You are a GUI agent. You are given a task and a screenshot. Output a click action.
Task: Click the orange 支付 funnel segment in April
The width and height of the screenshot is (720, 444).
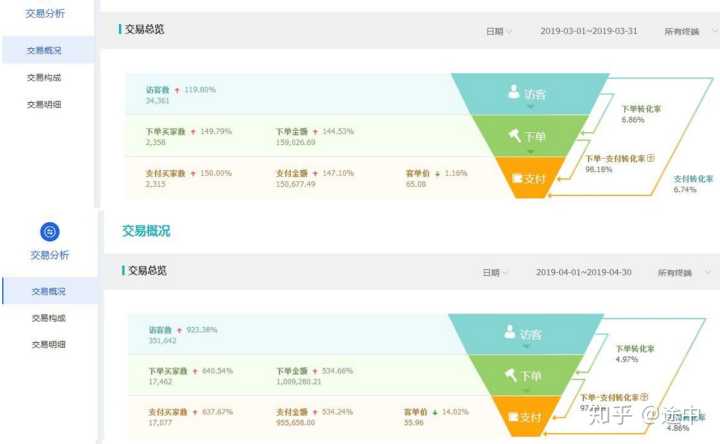coord(525,416)
